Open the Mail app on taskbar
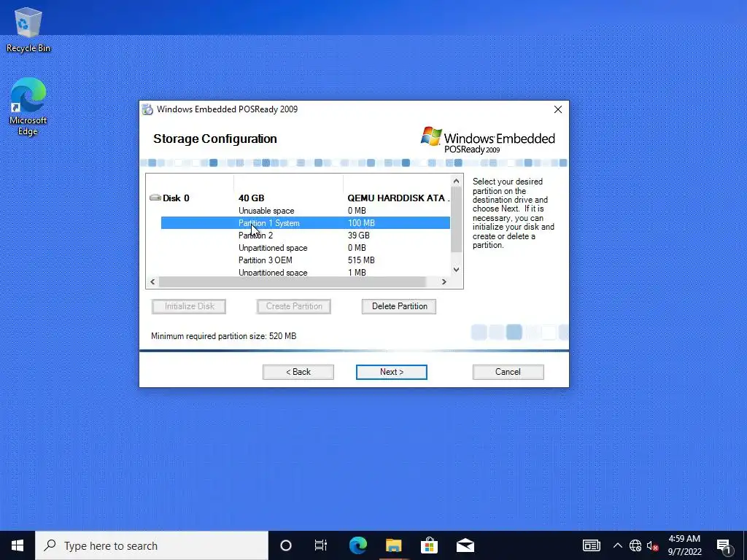This screenshot has width=747, height=560. (x=465, y=545)
